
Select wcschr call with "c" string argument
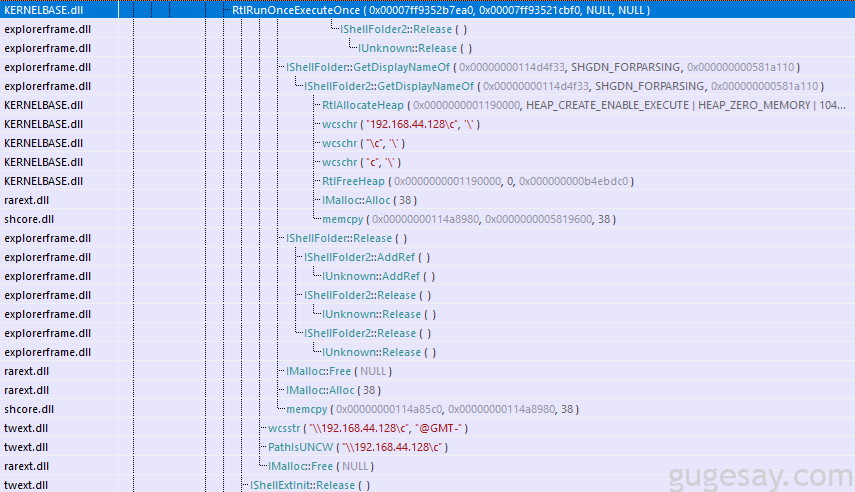[x=361, y=163]
